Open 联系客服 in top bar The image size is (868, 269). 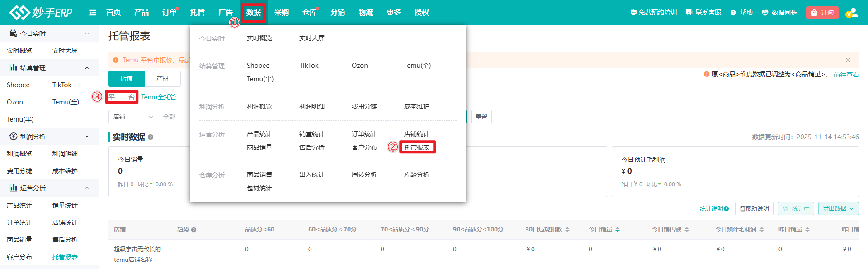point(703,13)
